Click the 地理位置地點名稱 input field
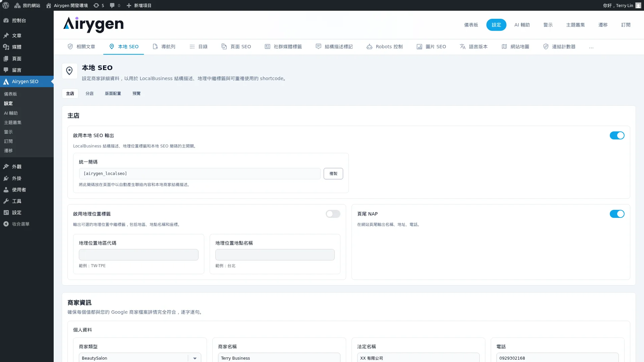The height and width of the screenshot is (362, 644). click(275, 255)
